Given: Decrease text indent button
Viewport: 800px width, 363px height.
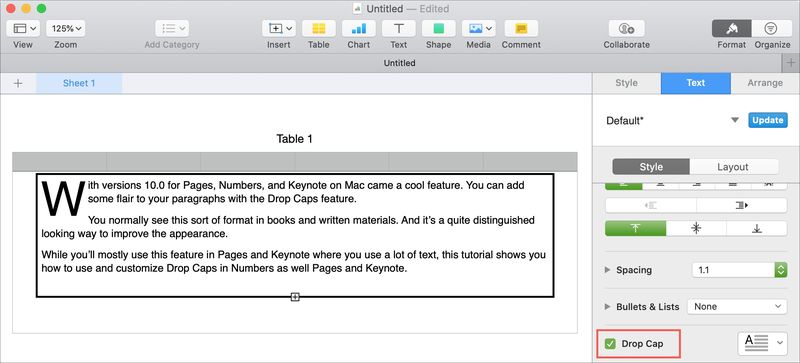Looking at the screenshot, I should (x=651, y=205).
